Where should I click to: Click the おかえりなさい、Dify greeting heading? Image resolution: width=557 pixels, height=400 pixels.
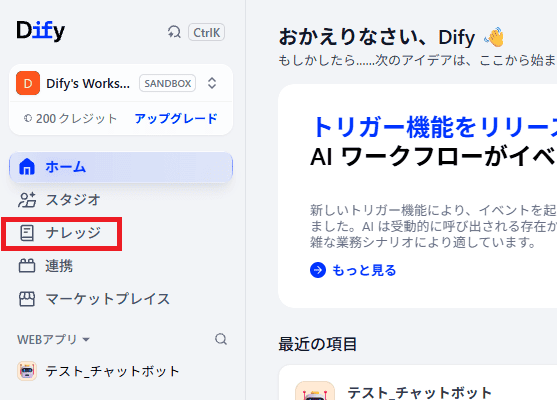377,37
